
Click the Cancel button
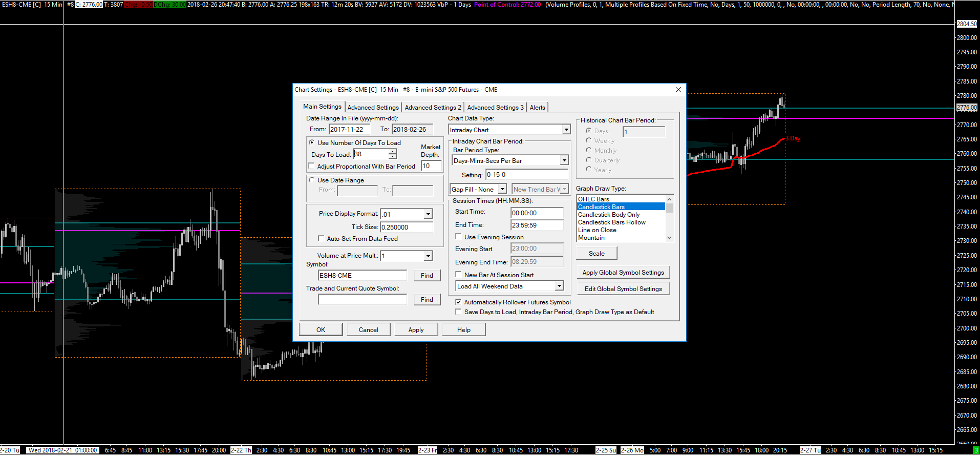click(x=368, y=329)
